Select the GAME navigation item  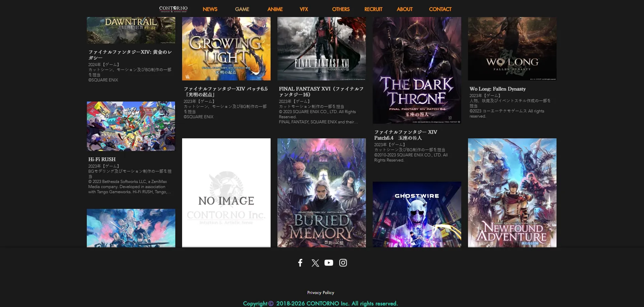click(x=242, y=9)
